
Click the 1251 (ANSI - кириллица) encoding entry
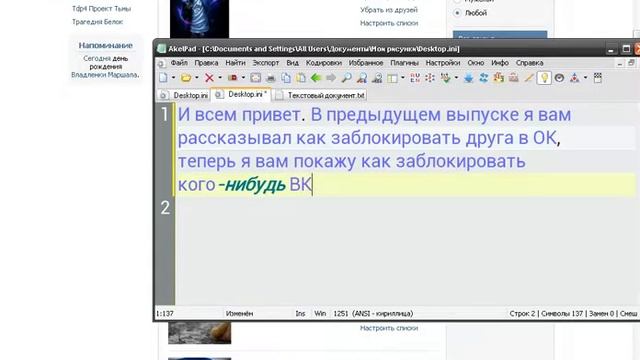coord(373,313)
